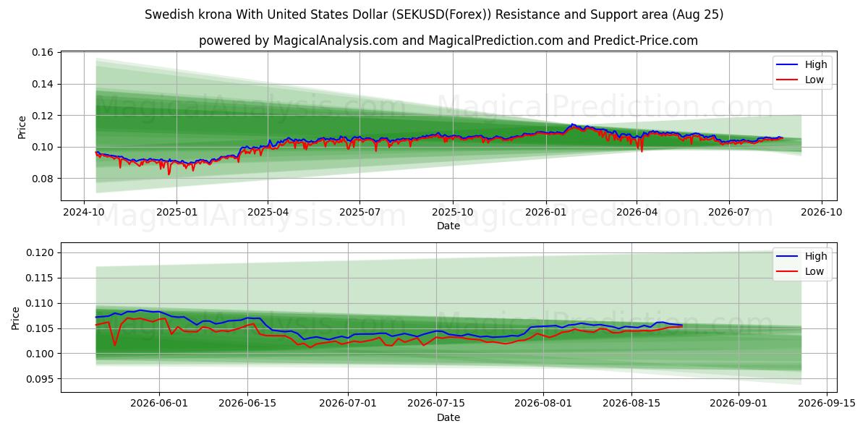This screenshot has width=868, height=434.
Task: Click the '0.10' y-axis tick of upper chart
Action: coord(43,147)
